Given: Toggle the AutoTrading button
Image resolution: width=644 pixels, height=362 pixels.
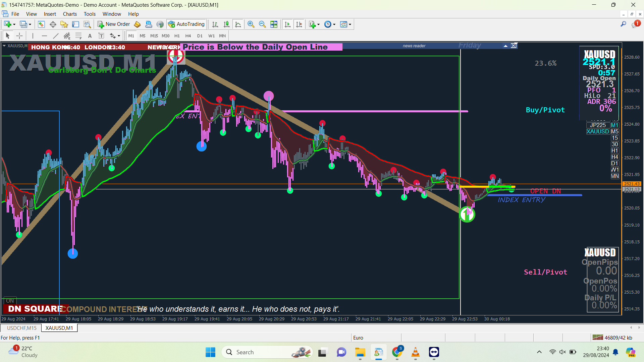Looking at the screenshot, I should click(186, 24).
